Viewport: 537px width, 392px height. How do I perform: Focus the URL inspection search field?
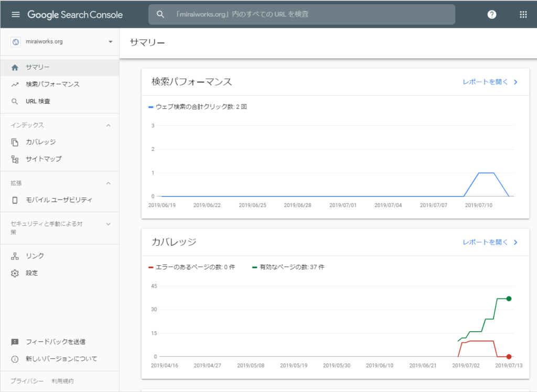(x=302, y=14)
